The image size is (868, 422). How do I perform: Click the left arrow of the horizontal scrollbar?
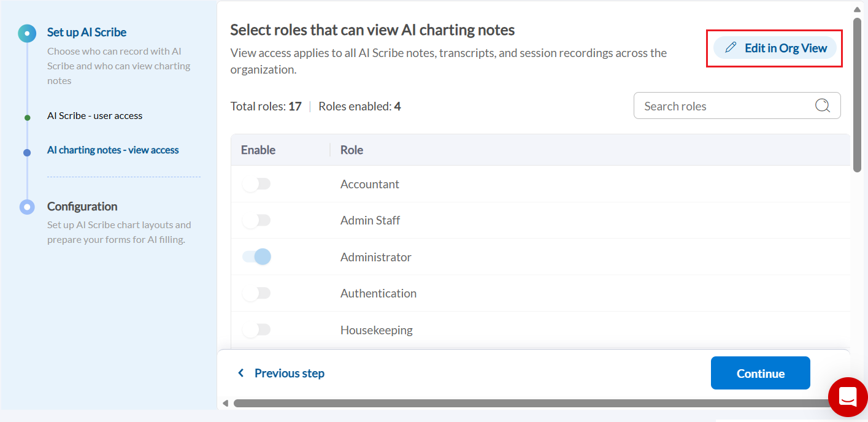pos(225,404)
